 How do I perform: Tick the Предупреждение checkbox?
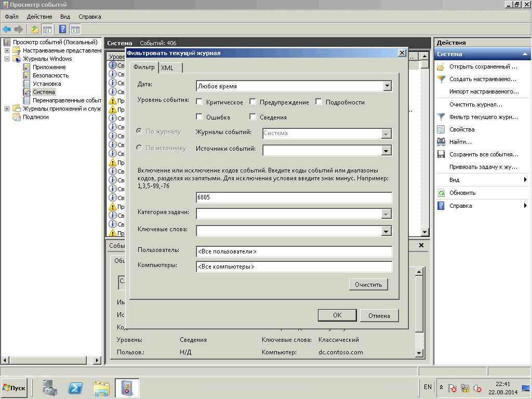[x=253, y=102]
